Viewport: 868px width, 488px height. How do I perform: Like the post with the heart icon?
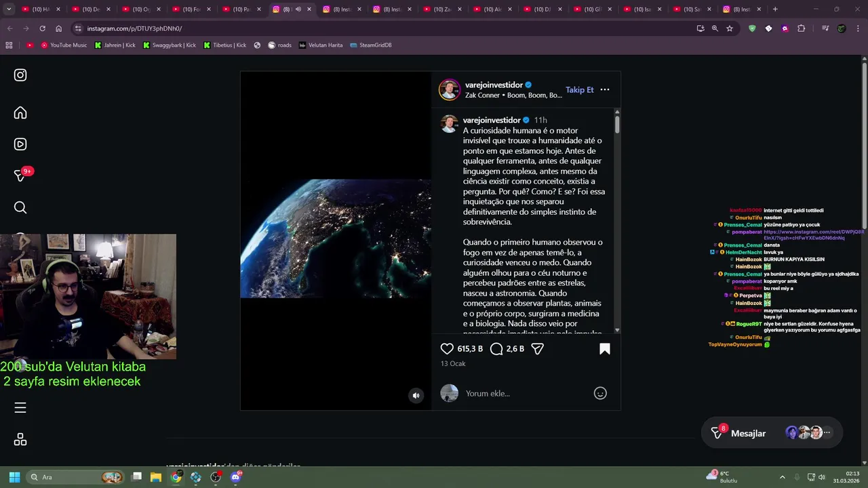[x=447, y=348]
